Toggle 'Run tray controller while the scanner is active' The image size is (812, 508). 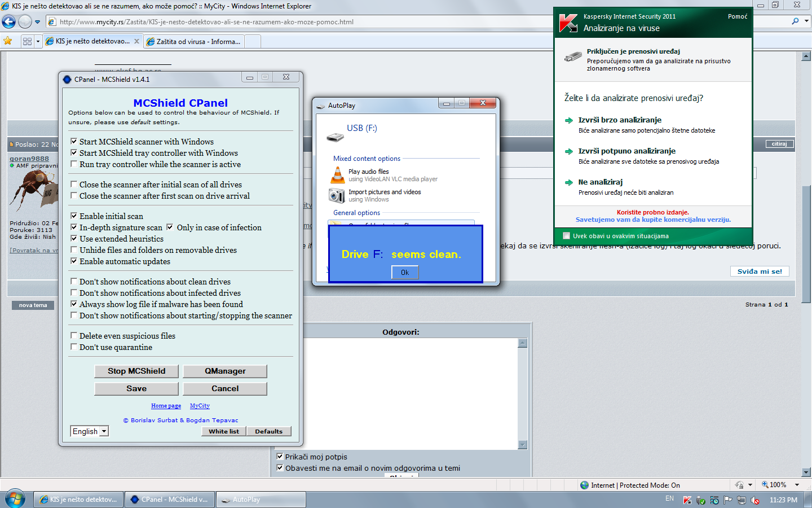[x=74, y=164]
